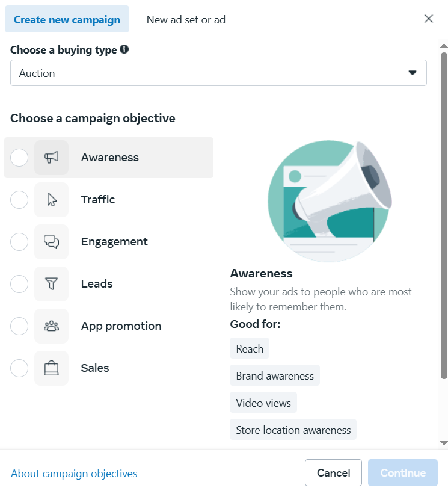Open the New ad set or ad tab
This screenshot has width=448, height=497.
(x=186, y=19)
